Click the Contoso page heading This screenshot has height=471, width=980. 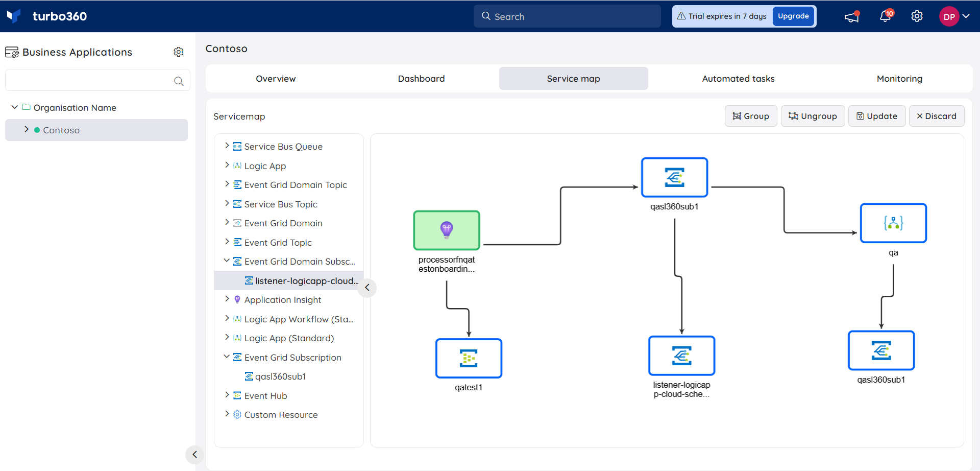click(226, 49)
